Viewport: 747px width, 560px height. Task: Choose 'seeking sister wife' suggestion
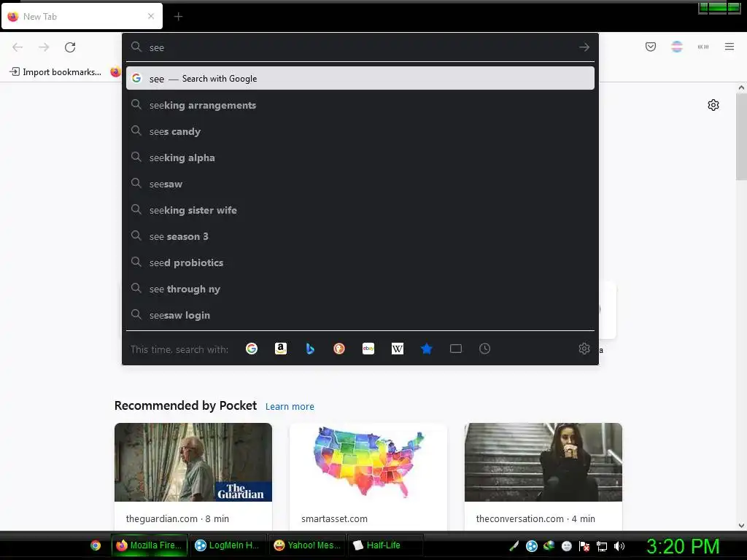pos(360,210)
